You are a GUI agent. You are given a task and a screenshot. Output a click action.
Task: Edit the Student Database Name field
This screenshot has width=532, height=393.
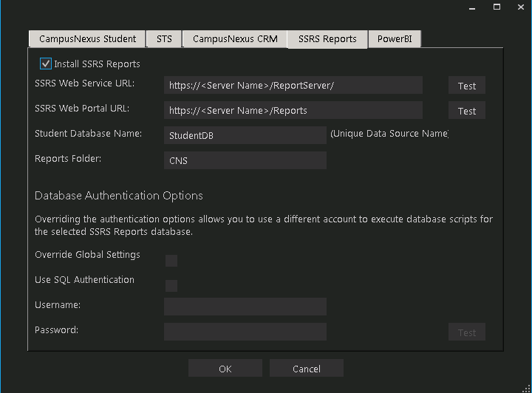[x=245, y=135]
